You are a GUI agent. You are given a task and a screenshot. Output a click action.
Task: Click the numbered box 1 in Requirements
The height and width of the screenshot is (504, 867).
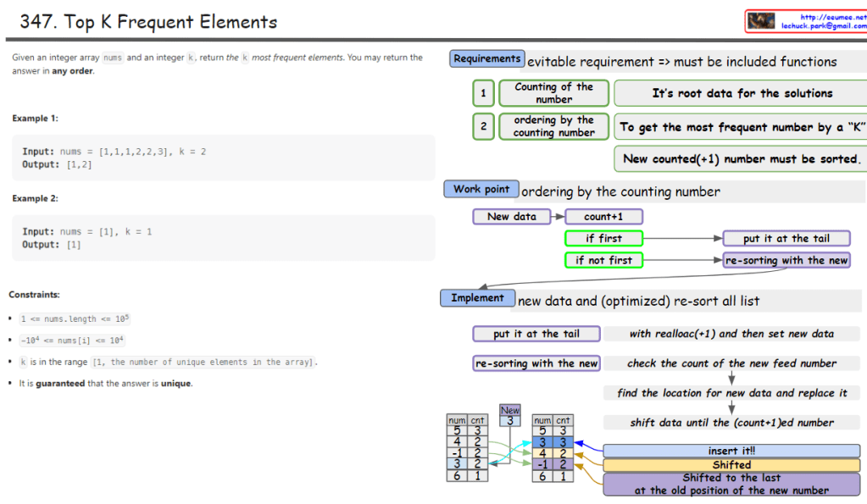click(483, 93)
